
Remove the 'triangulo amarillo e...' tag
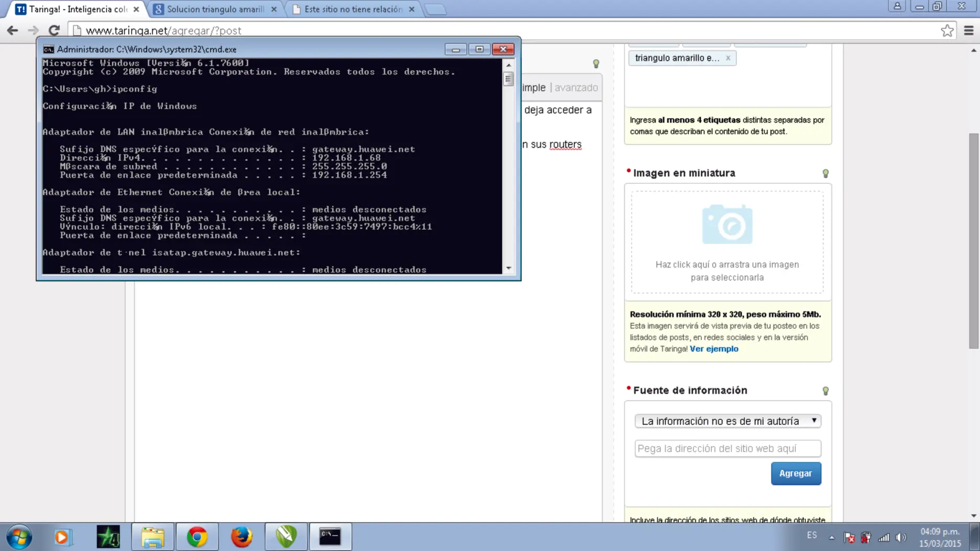pos(728,58)
